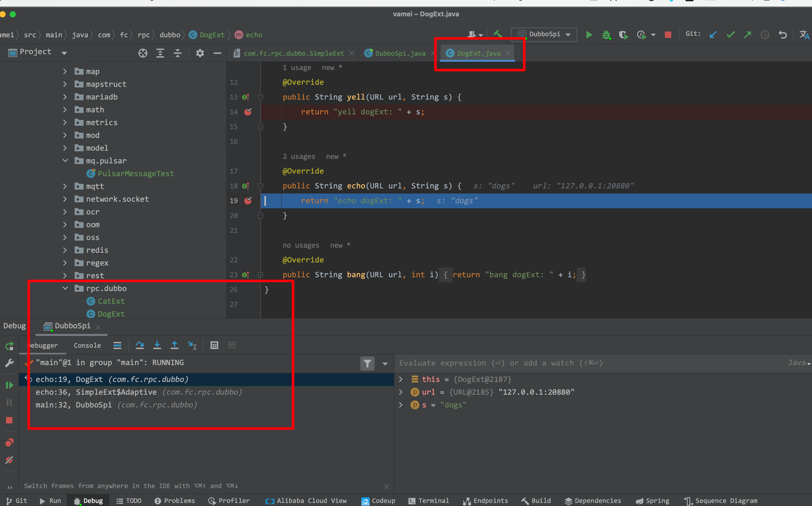Start debugging with the bug icon
The height and width of the screenshot is (506, 812).
click(x=606, y=35)
